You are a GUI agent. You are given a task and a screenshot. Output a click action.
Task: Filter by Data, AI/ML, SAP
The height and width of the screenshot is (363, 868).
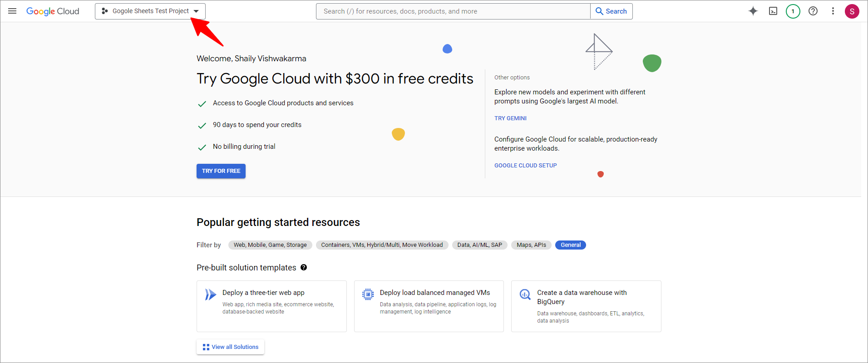tap(480, 245)
